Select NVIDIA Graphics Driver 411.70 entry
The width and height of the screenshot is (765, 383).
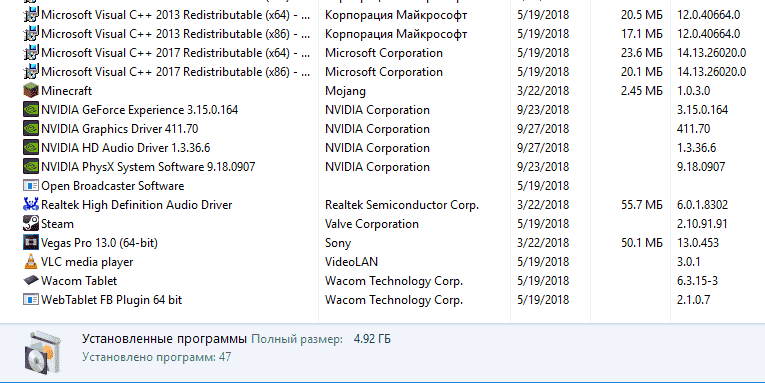120,129
